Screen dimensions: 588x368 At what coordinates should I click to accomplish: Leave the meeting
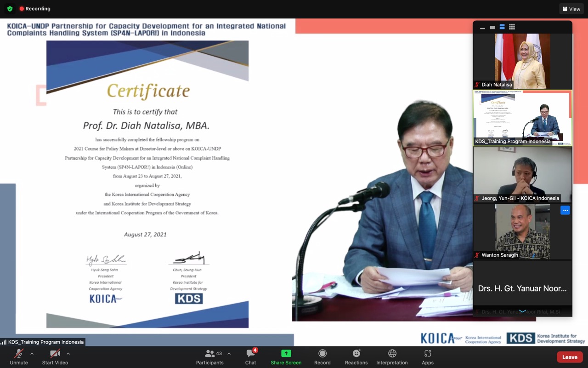(x=570, y=357)
